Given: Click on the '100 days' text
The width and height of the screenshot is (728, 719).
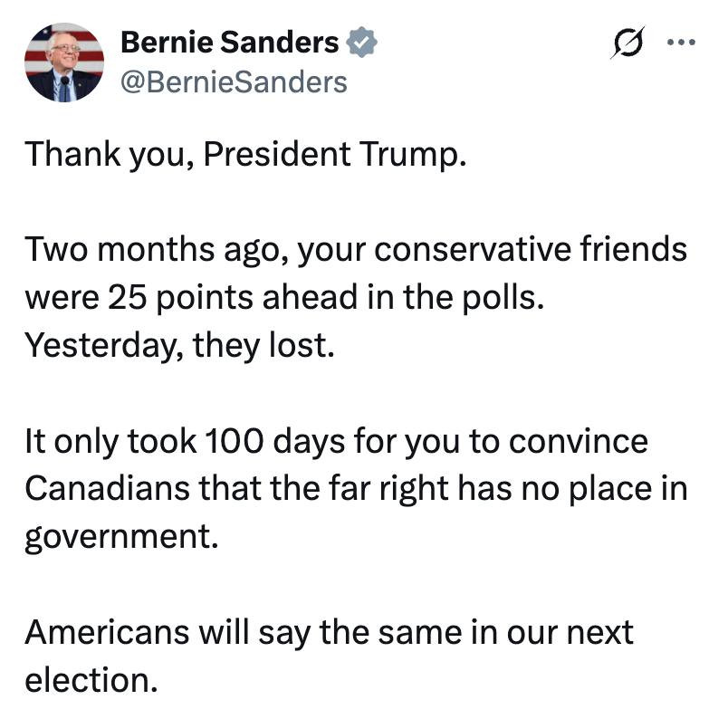Looking at the screenshot, I should tap(274, 441).
